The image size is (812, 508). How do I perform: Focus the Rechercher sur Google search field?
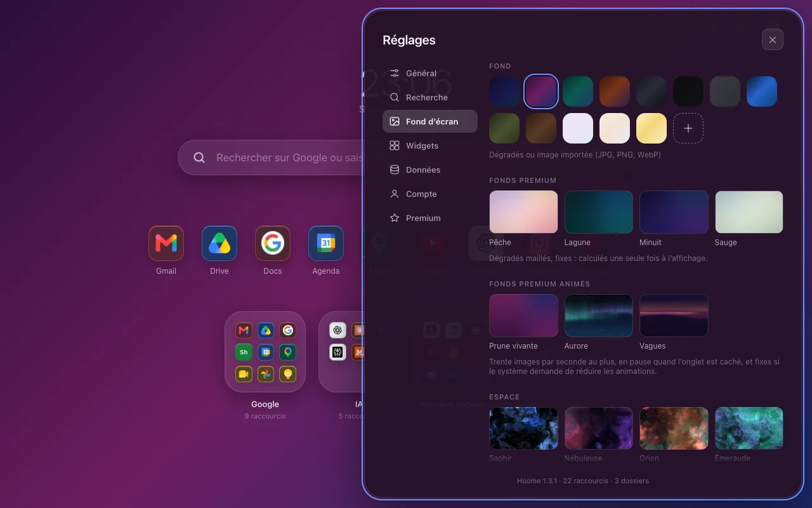coord(270,157)
